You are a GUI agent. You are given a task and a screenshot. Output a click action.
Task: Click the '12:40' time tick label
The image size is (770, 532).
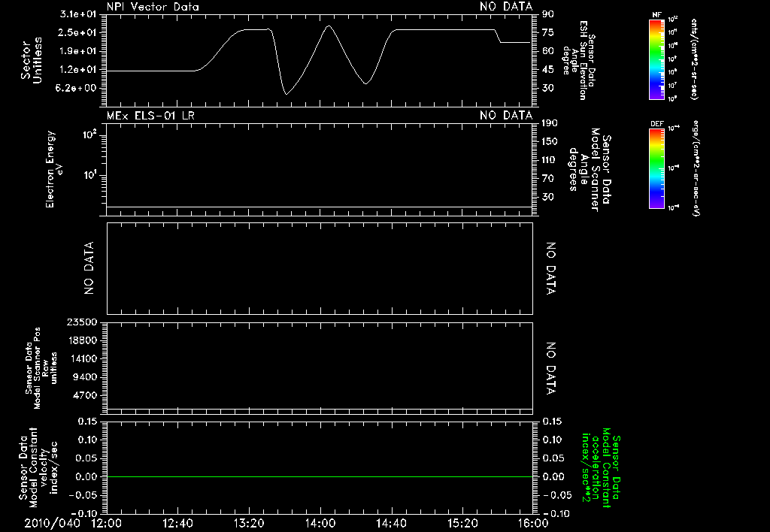pyautogui.click(x=177, y=524)
